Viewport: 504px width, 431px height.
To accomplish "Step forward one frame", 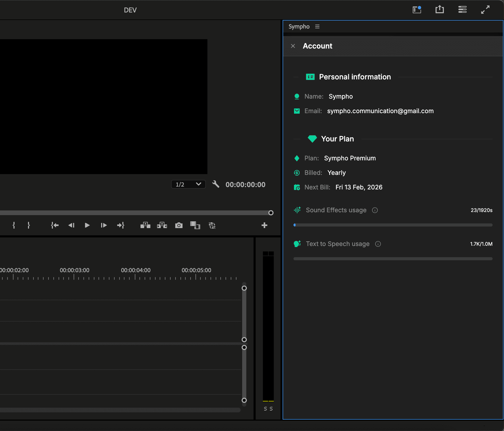I will [x=104, y=225].
